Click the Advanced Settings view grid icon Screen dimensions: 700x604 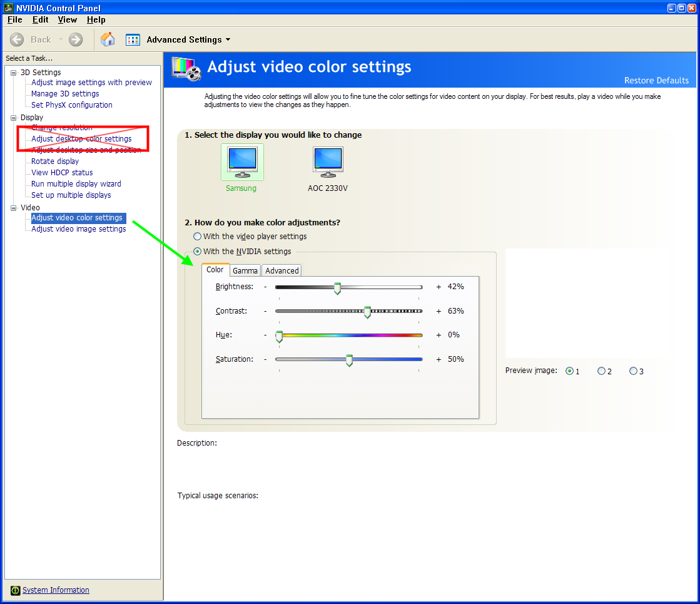133,40
